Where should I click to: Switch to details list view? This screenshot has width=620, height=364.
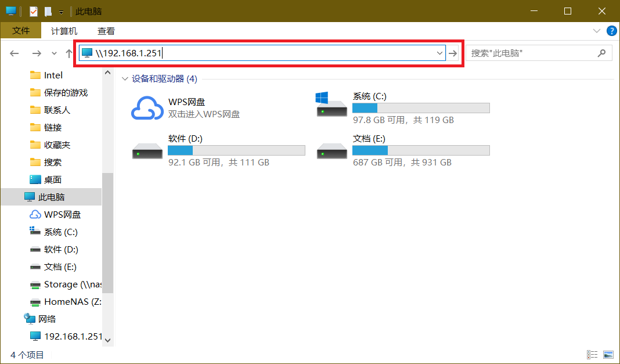(x=591, y=355)
